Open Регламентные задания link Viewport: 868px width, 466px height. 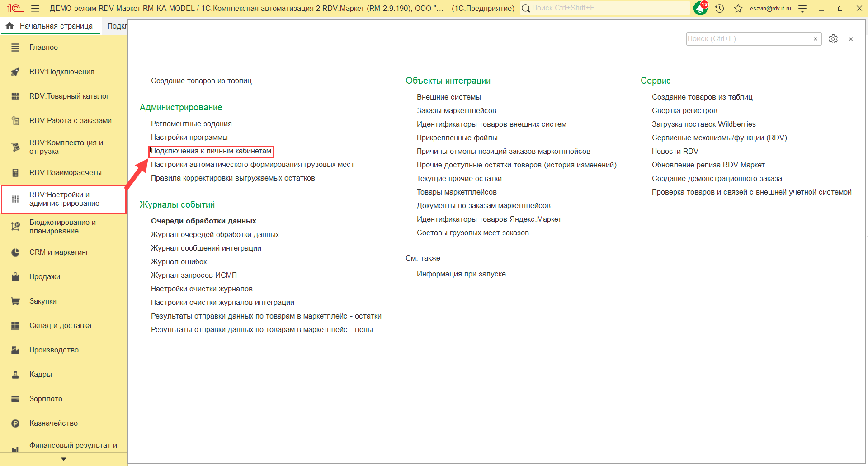click(x=191, y=124)
